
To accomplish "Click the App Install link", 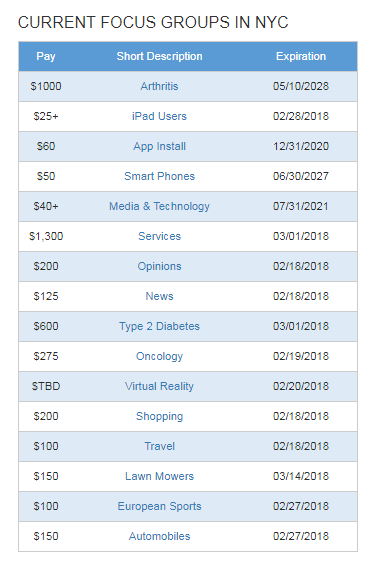I will tap(159, 146).
